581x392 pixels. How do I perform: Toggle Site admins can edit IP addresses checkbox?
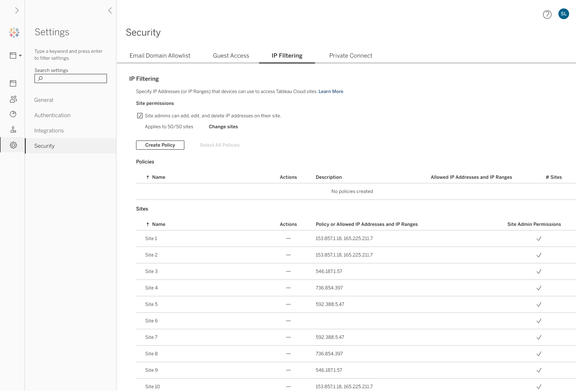click(140, 116)
